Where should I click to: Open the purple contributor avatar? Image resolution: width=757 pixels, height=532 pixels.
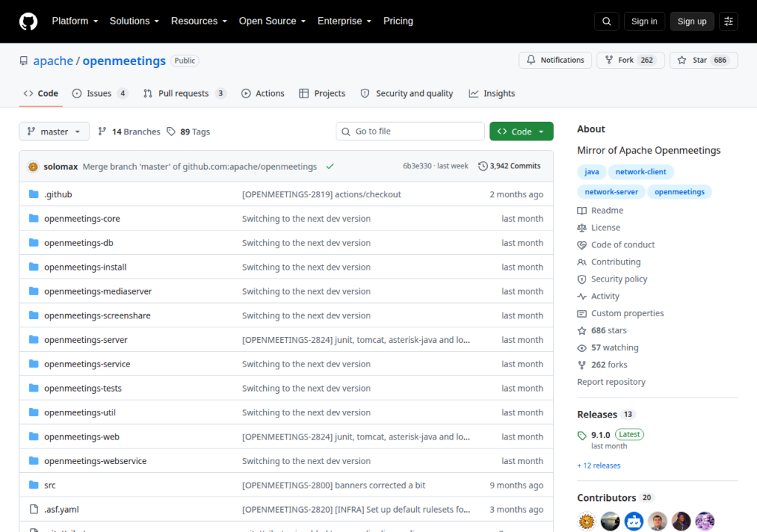[705, 522]
